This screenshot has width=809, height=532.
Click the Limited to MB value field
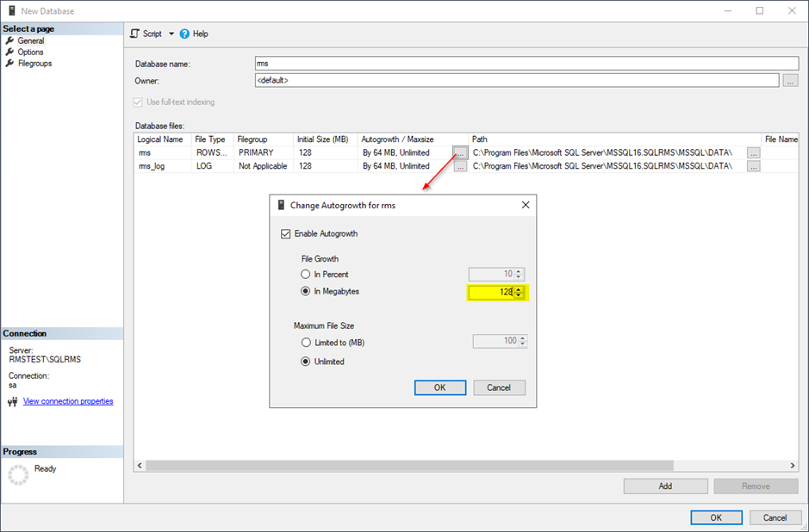(x=495, y=341)
